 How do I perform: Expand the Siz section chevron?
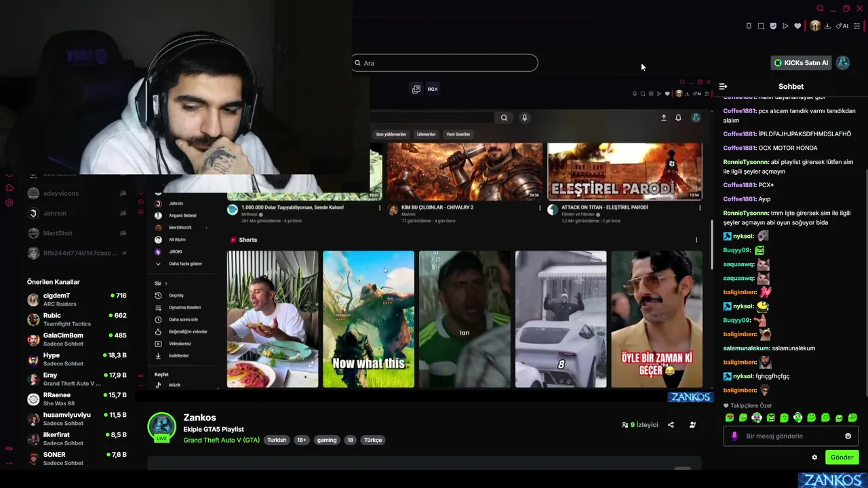click(x=165, y=283)
